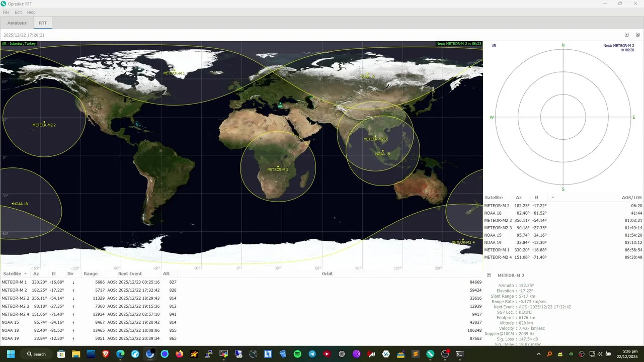Open the taskbar Search box
The height and width of the screenshot is (362, 644).
36,354
